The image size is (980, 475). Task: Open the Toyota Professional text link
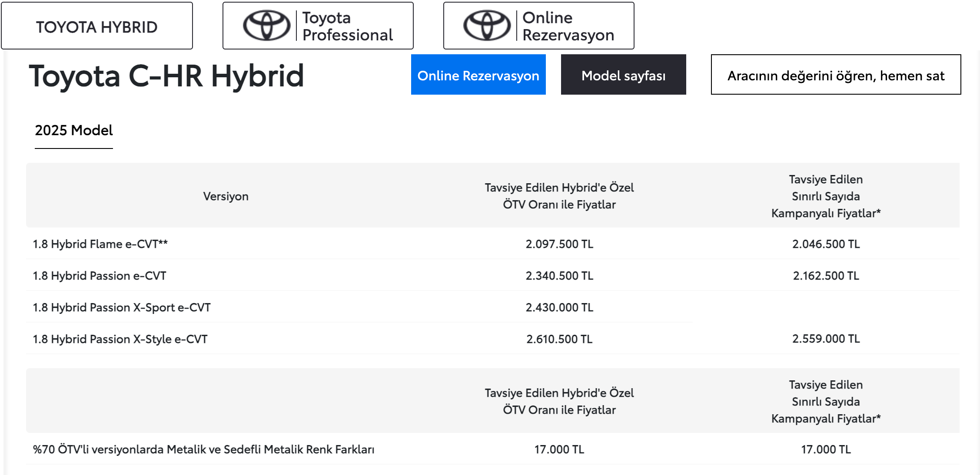[x=348, y=26]
